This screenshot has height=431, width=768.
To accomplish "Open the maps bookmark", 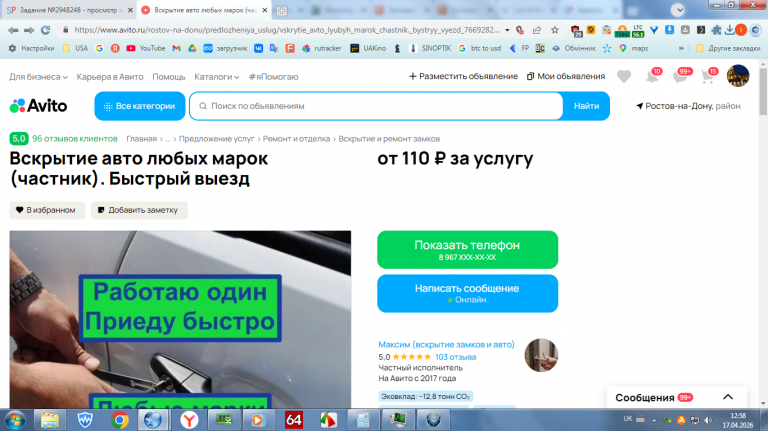I will click(x=633, y=48).
